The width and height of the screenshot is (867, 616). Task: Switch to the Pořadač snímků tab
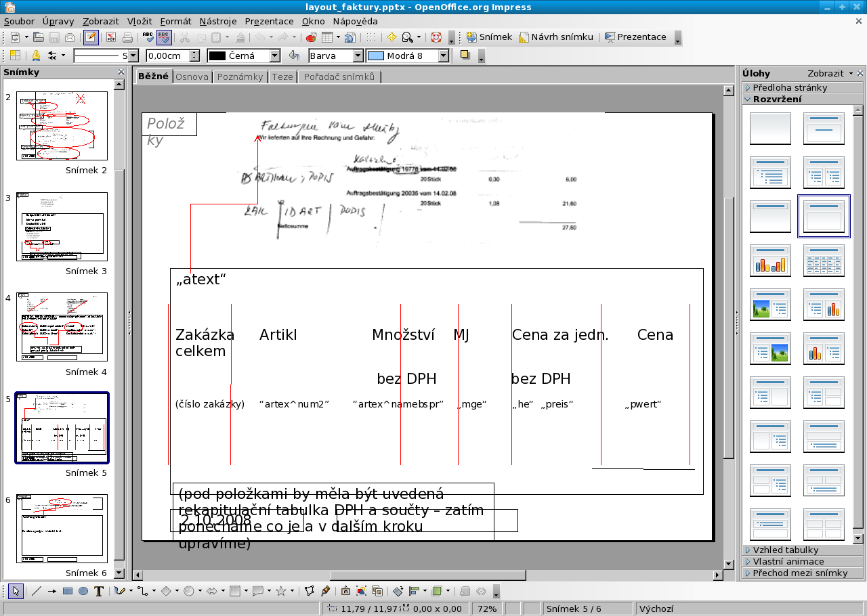click(x=339, y=76)
